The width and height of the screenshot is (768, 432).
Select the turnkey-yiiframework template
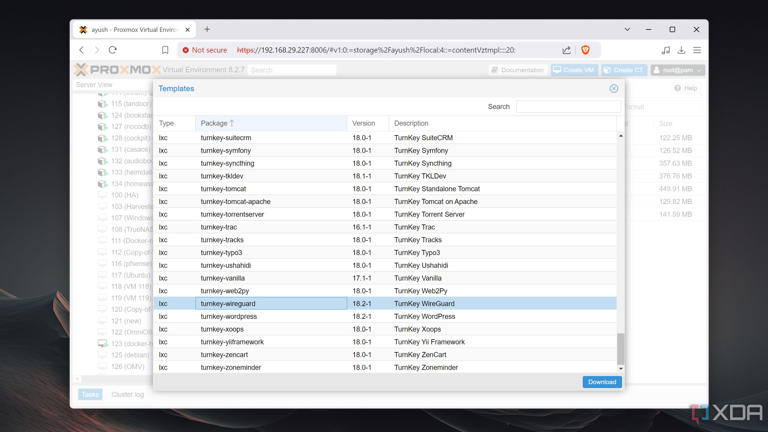click(385, 342)
